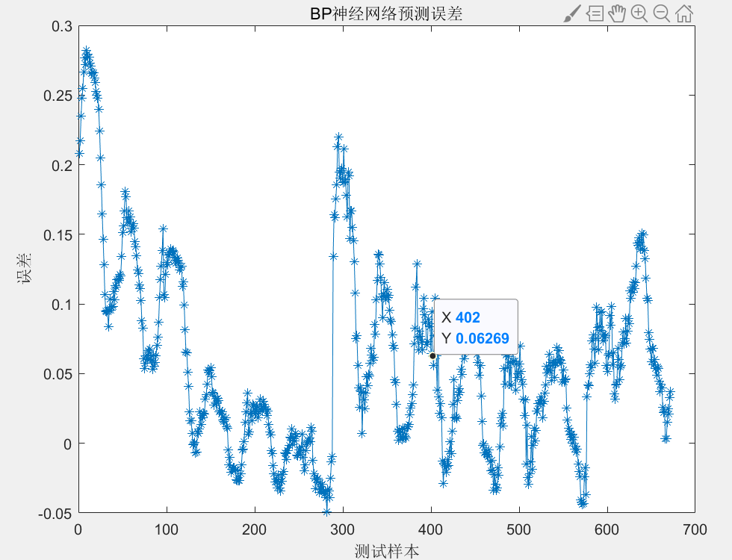The width and height of the screenshot is (732, 560).
Task: Click the 0 tick label on y-axis
Action: click(x=68, y=444)
